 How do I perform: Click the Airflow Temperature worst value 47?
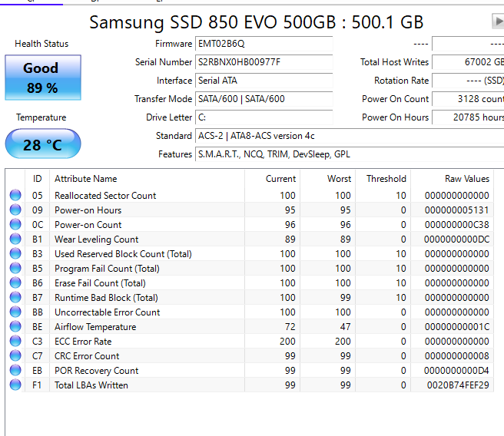pyautogui.click(x=346, y=327)
